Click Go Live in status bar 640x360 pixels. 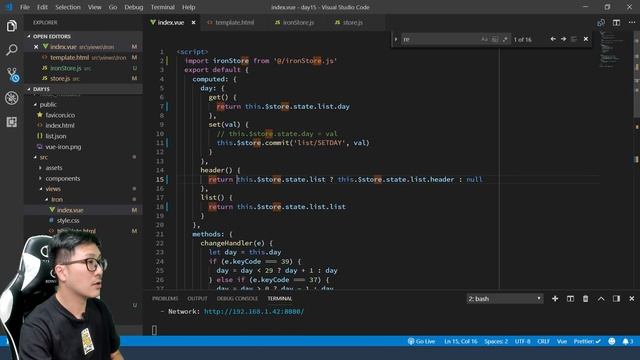421,341
